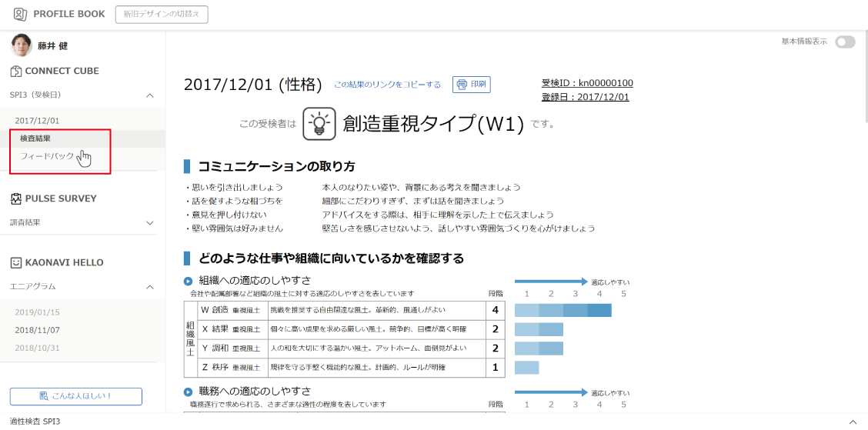This screenshot has width=868, height=430.
Task: Collapse the エニアグラム section
Action: pos(150,287)
